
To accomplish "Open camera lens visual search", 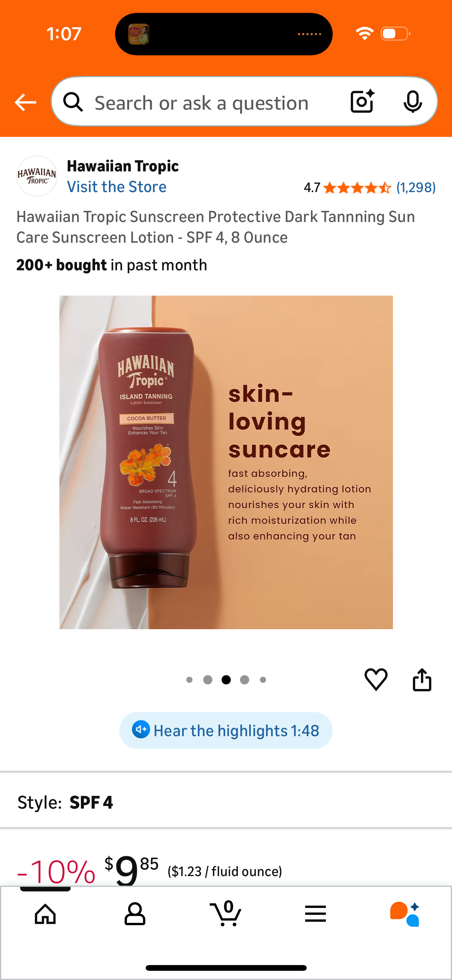I will tap(362, 102).
